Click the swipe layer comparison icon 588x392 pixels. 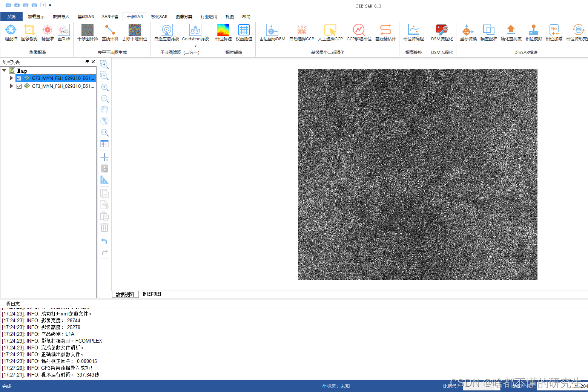point(104,144)
